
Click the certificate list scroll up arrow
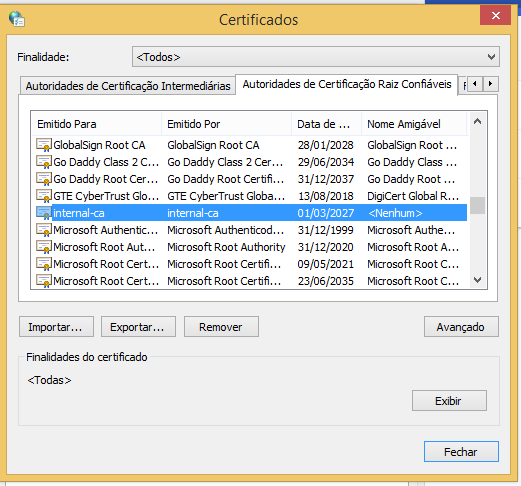pyautogui.click(x=477, y=121)
